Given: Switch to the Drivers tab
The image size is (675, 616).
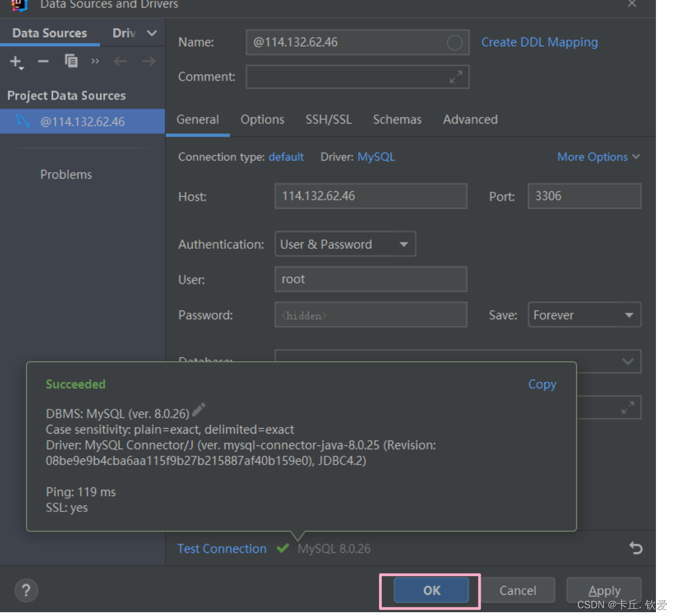Looking at the screenshot, I should click(124, 33).
